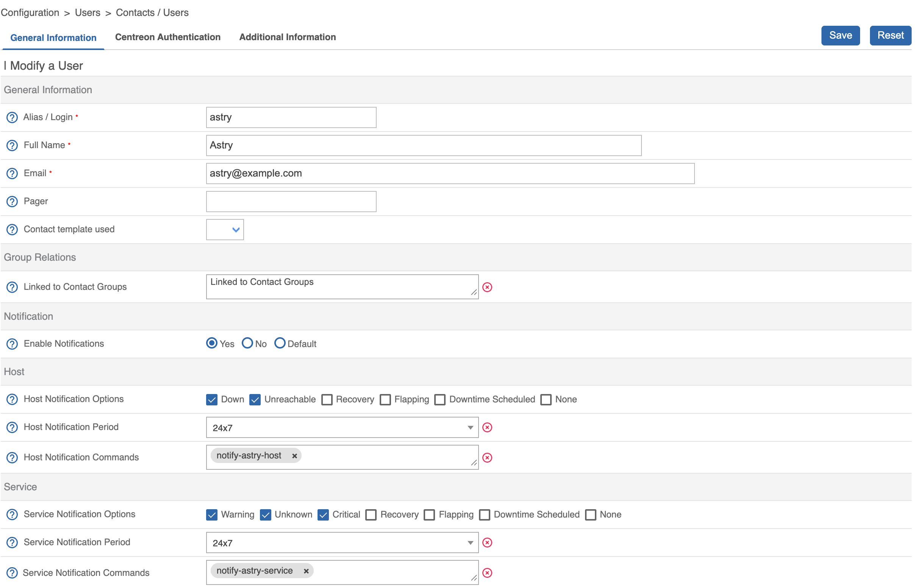The width and height of the screenshot is (923, 588).
Task: Open Host Notification Period dropdown
Action: [x=342, y=427]
